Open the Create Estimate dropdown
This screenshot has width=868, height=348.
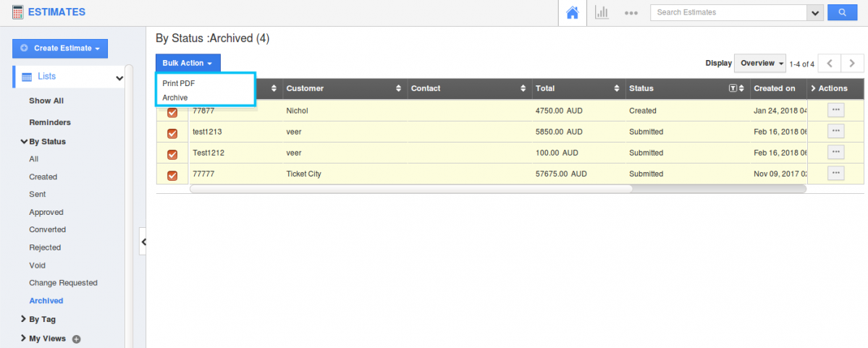tap(60, 48)
